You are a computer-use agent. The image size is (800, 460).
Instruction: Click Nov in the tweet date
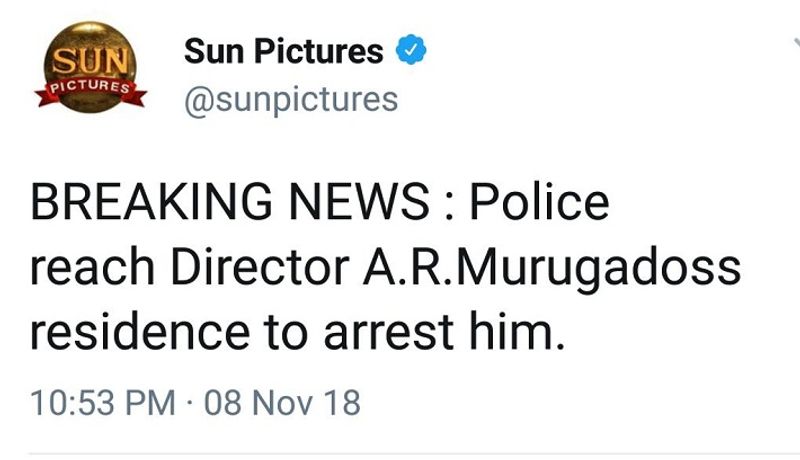pos(284,403)
